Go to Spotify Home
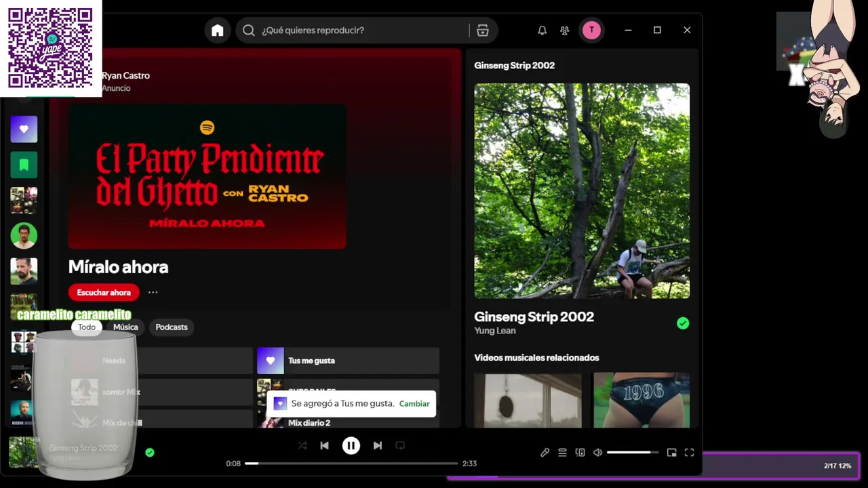This screenshot has width=868, height=488. pyautogui.click(x=217, y=30)
